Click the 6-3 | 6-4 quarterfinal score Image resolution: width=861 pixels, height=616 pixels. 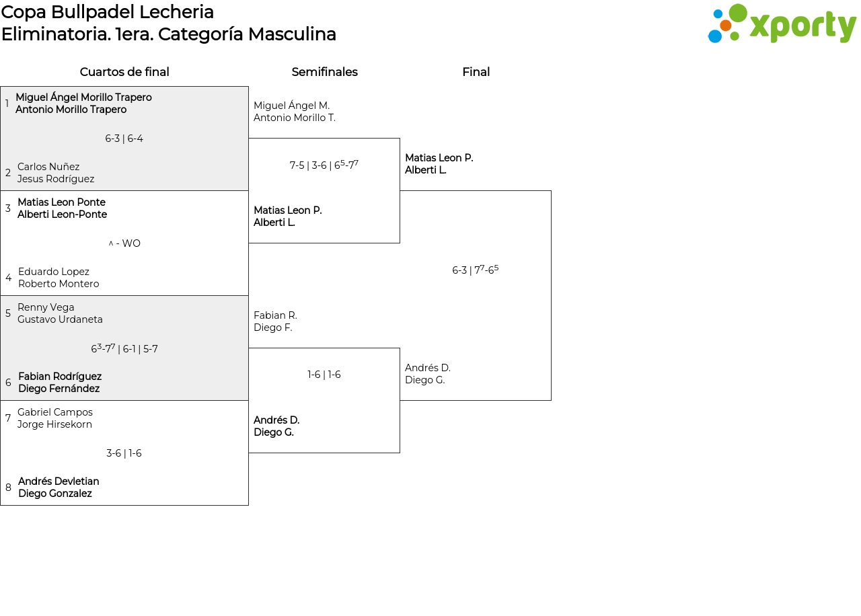pos(124,139)
